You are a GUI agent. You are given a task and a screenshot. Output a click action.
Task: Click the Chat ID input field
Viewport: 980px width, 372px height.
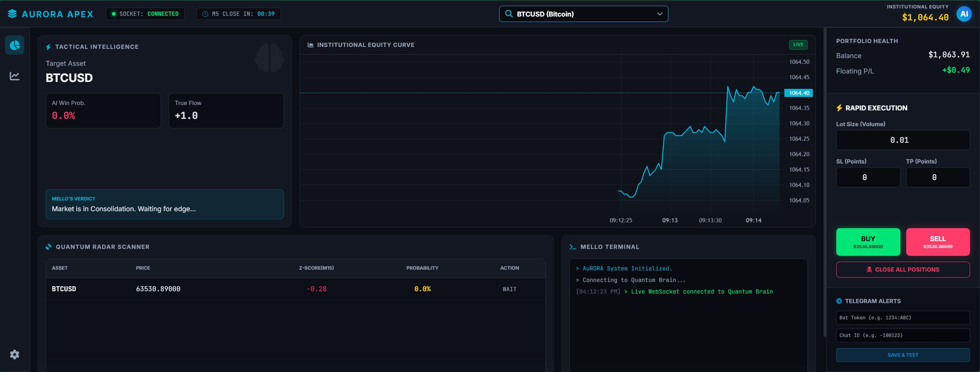click(x=903, y=335)
